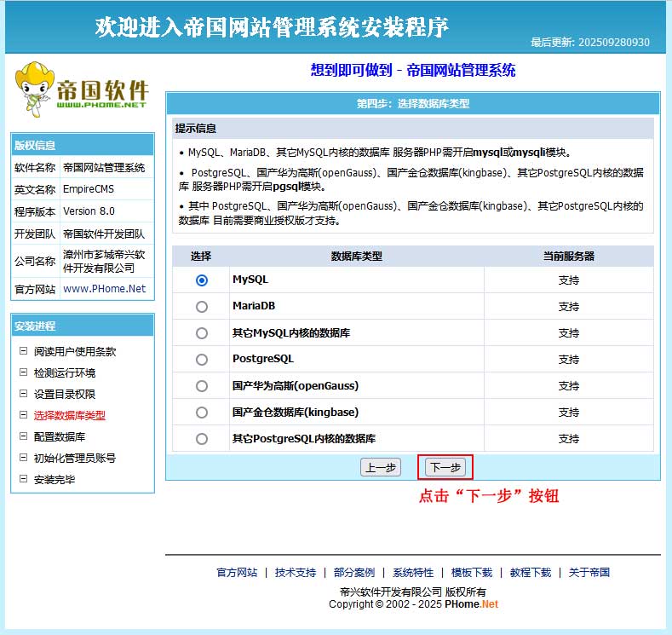Choose 国产金仓数据库(kingbase) radio option
Viewport: 672px width, 635px height.
tap(202, 413)
